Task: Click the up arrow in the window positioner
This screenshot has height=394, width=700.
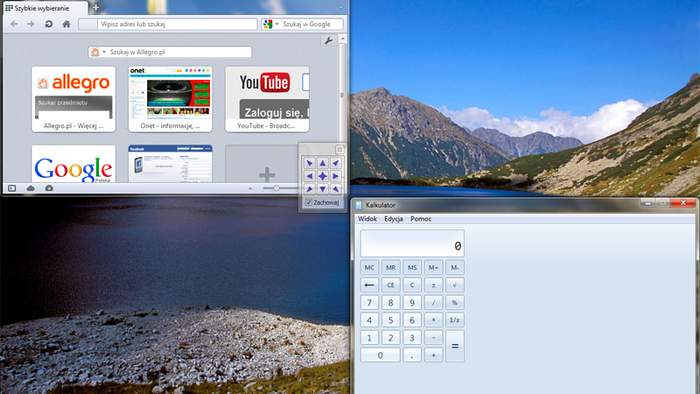Action: click(322, 163)
